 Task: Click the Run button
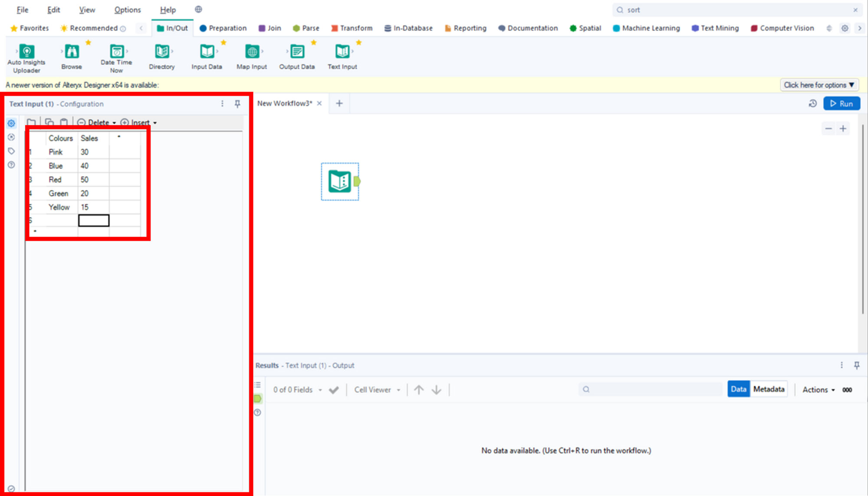click(842, 103)
